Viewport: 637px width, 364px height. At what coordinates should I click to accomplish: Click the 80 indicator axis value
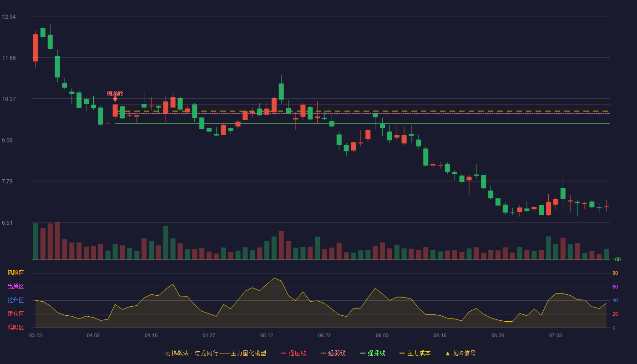615,273
